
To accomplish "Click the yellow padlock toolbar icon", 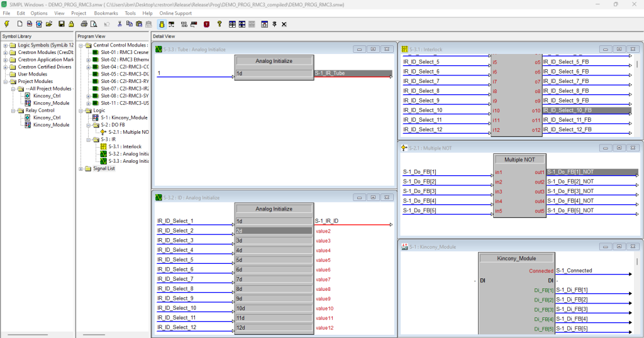I will [x=72, y=25].
